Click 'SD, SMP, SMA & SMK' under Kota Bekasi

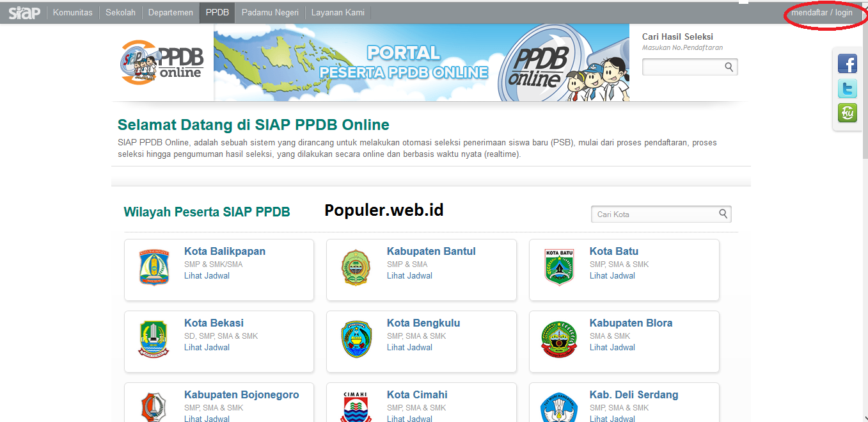pyautogui.click(x=221, y=336)
